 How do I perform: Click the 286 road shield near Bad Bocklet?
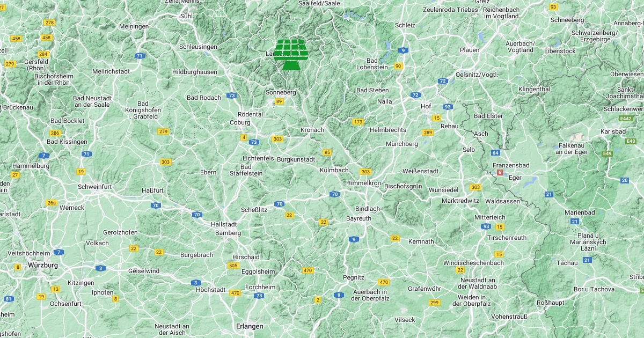point(54,133)
